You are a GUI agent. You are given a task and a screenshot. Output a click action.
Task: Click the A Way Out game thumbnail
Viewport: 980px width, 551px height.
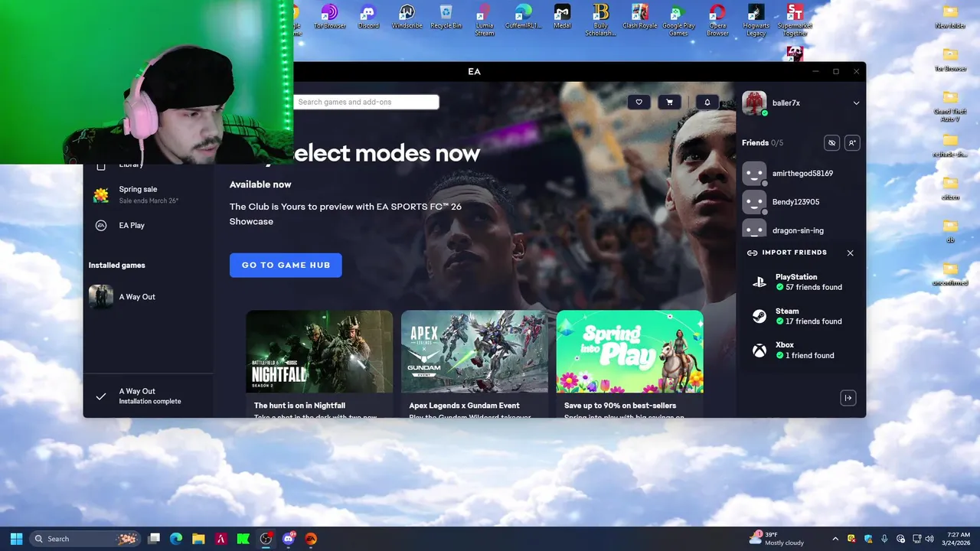[x=101, y=297]
